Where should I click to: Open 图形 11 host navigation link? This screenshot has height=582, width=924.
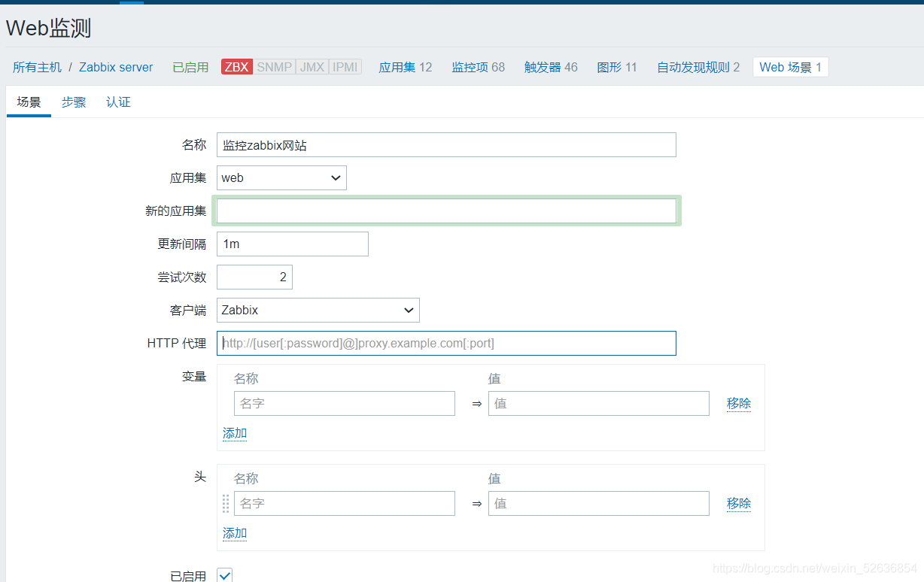click(616, 67)
